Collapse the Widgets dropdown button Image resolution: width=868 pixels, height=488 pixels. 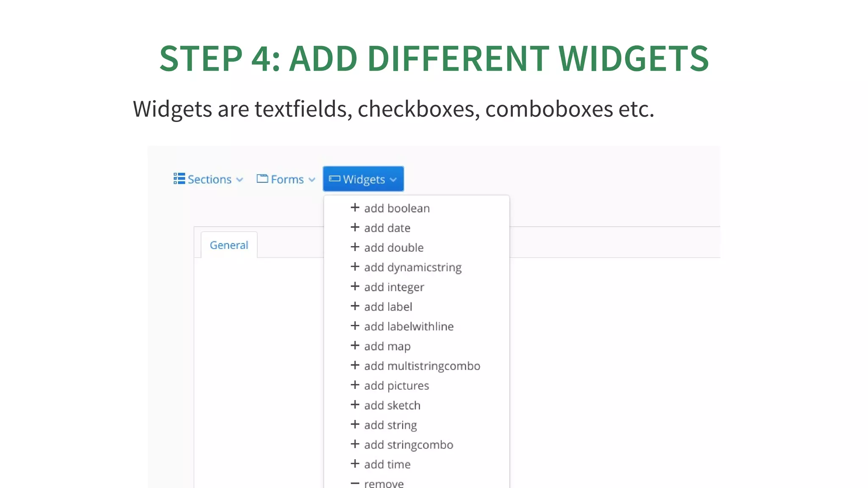363,179
